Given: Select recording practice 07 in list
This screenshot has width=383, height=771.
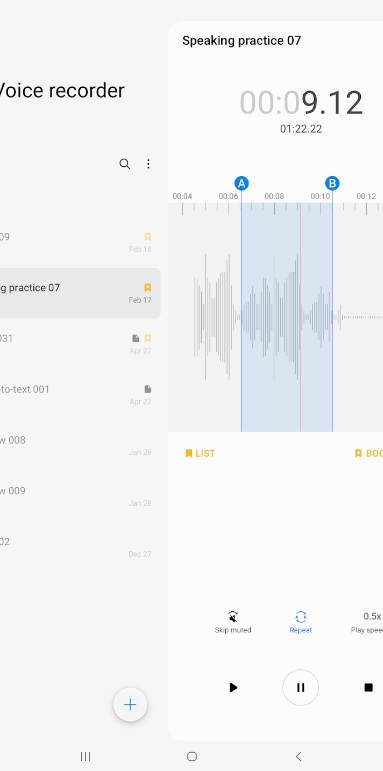Looking at the screenshot, I should click(x=80, y=293).
